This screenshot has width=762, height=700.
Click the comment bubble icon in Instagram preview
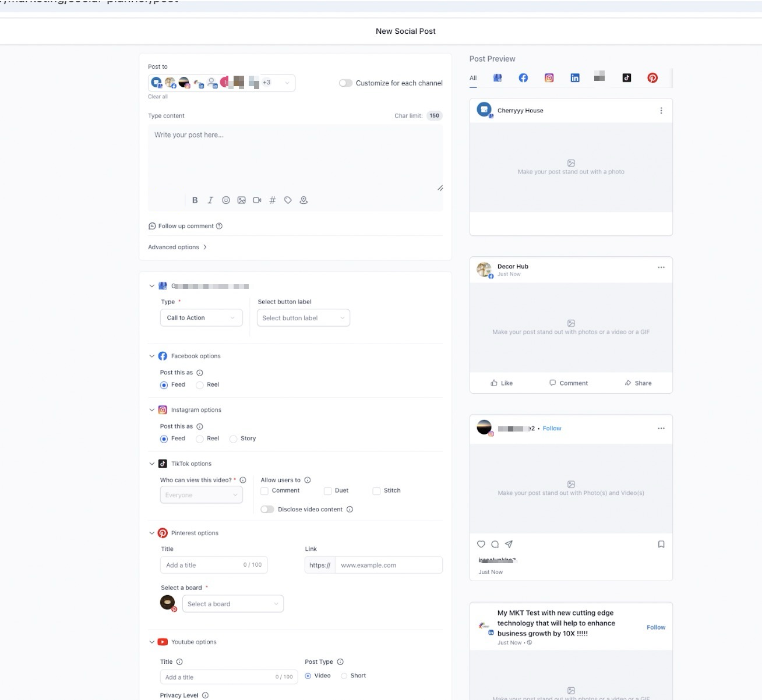point(495,544)
